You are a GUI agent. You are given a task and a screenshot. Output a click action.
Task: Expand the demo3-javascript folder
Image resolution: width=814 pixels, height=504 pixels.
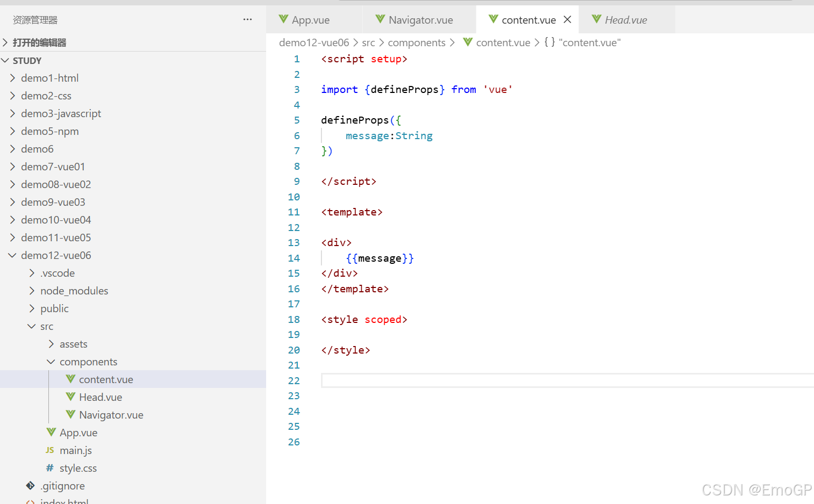tap(12, 113)
